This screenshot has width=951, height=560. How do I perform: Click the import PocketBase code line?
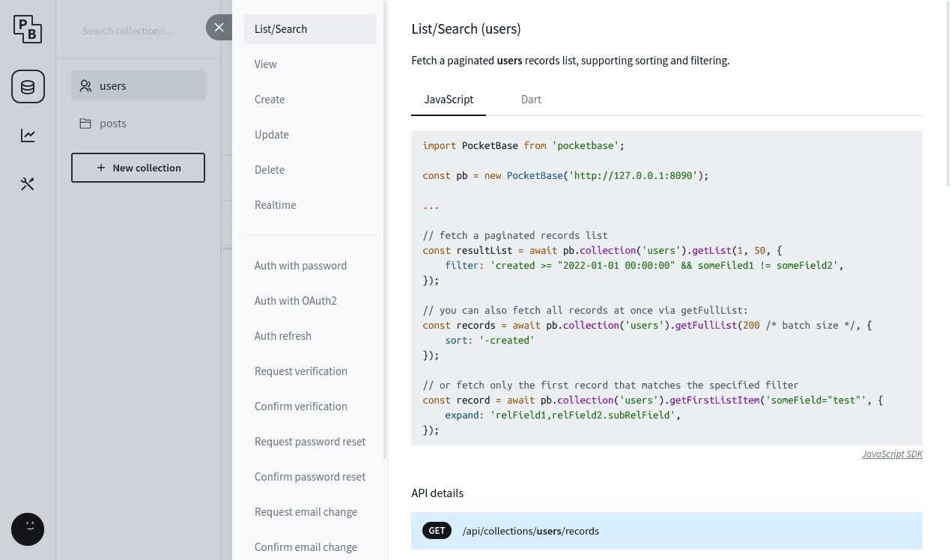523,145
